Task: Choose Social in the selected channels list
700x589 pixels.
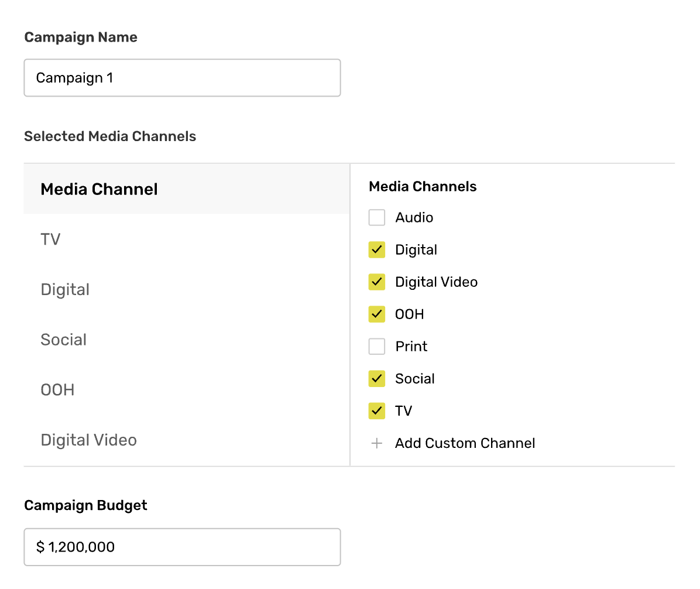Action: tap(64, 340)
